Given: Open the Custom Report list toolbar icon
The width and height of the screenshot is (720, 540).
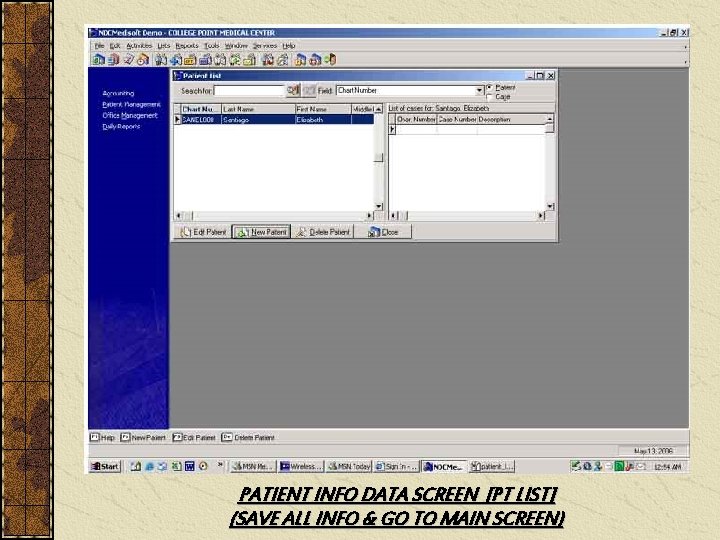Looking at the screenshot, I should pyautogui.click(x=283, y=60).
